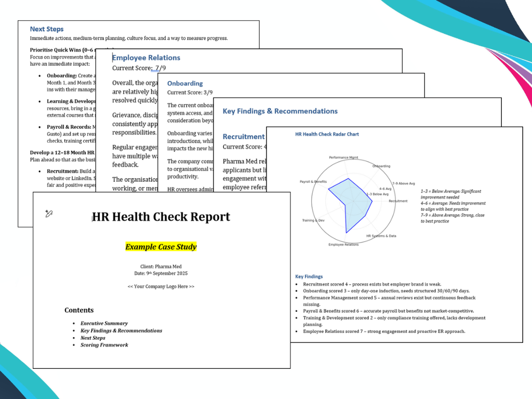Click 'Onboarding scored 3' finding bullet
532x399 pixels.
(387, 291)
